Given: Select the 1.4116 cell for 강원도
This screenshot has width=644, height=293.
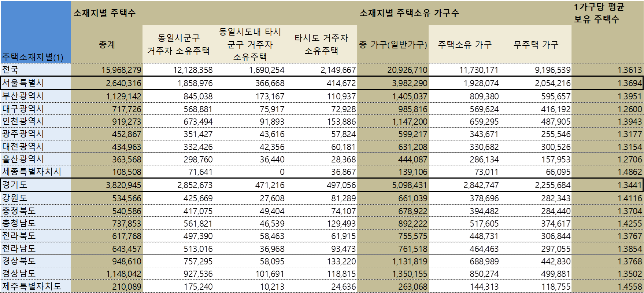Looking at the screenshot, I should point(607,198).
